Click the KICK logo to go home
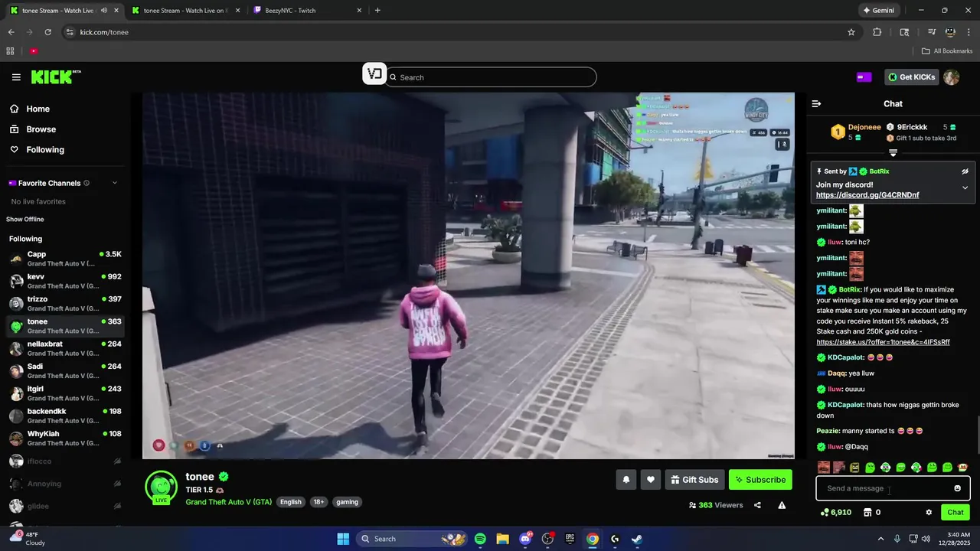Image resolution: width=980 pixels, height=551 pixels. [55, 77]
